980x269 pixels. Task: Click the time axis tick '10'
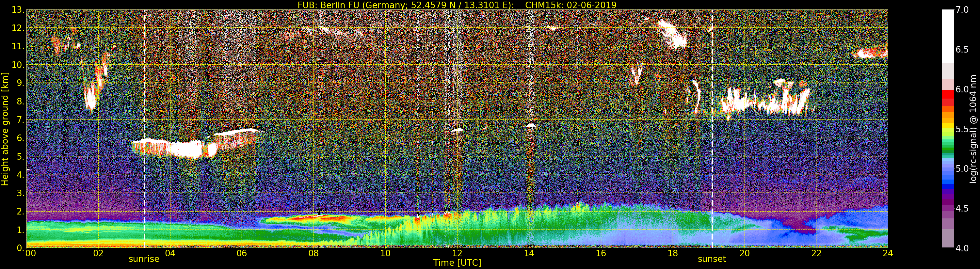[385, 253]
